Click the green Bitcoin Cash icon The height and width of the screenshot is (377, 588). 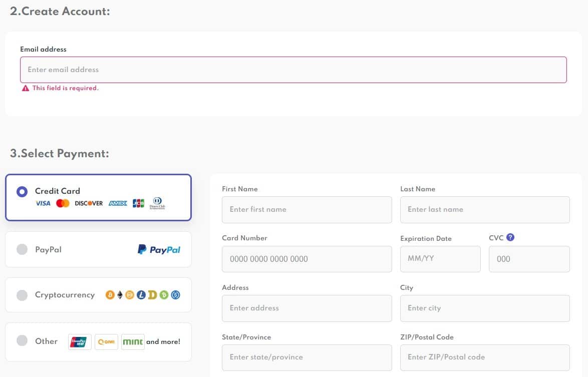pyautogui.click(x=164, y=295)
